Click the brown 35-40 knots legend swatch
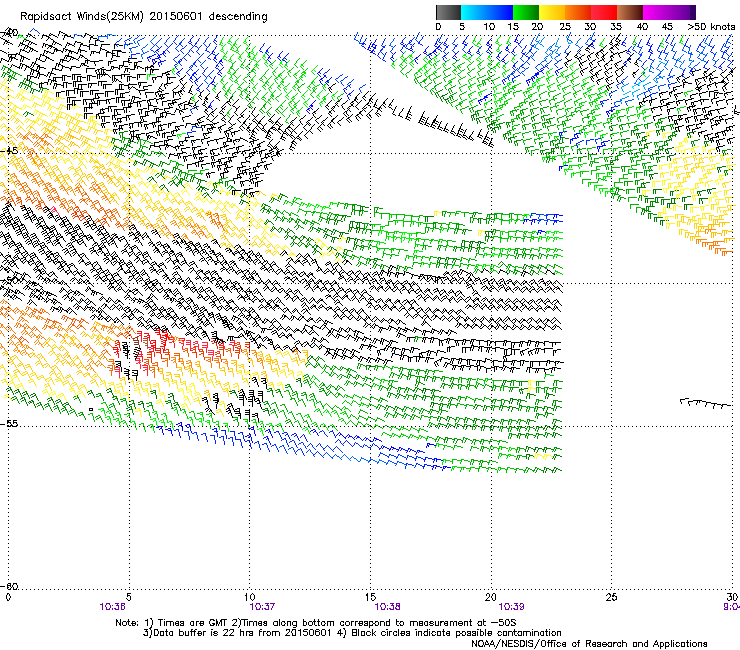Viewport: 740px width, 650px height. coord(630,12)
